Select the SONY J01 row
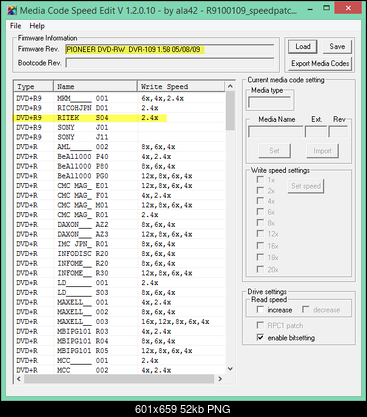The width and height of the screenshot is (367, 417). [120, 127]
